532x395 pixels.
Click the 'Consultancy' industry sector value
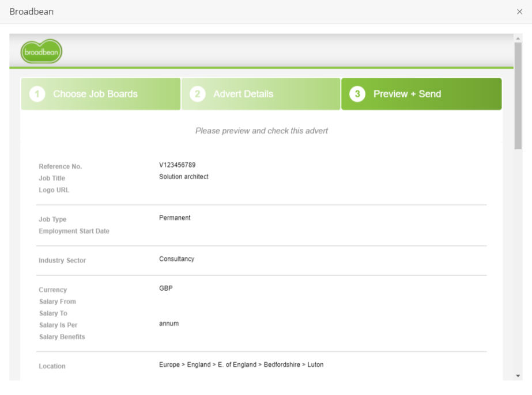pos(176,259)
